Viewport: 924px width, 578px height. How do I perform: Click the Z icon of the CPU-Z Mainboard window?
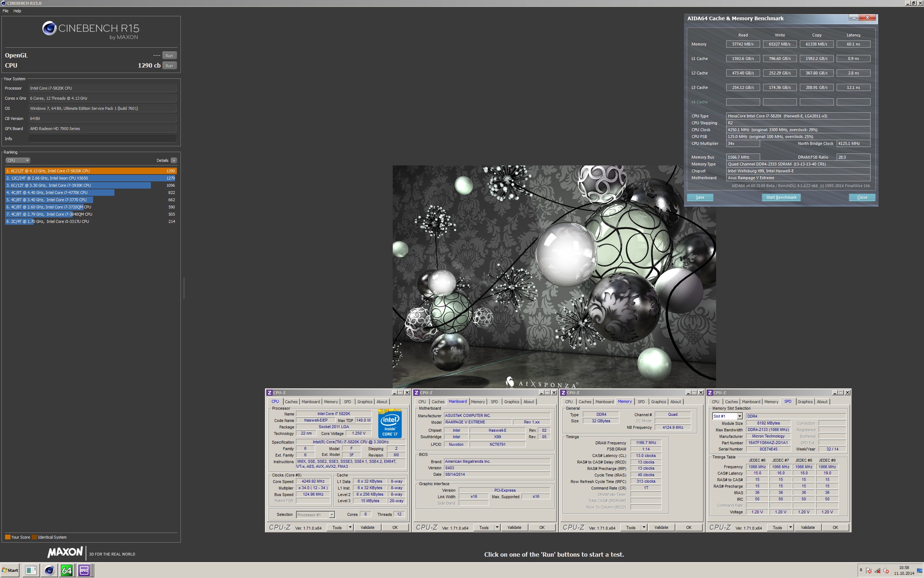(x=417, y=393)
